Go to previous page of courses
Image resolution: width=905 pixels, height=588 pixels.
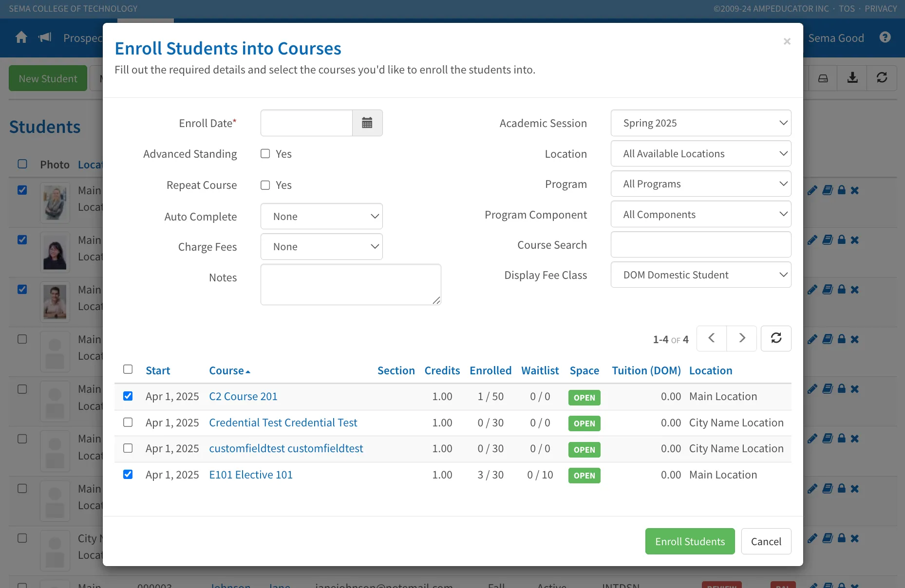(712, 338)
